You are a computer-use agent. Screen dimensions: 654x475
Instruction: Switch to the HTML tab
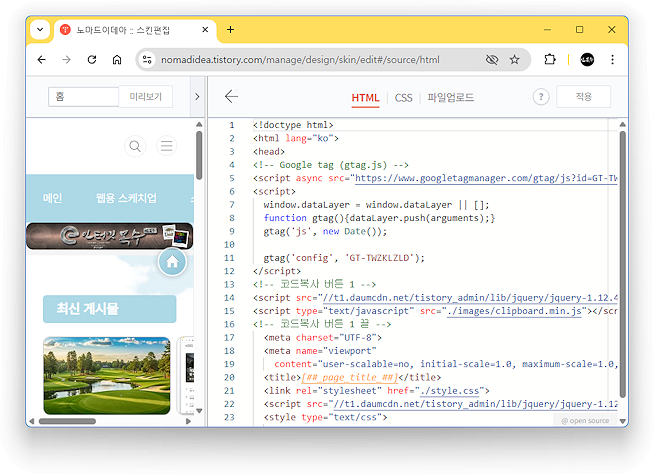click(x=365, y=98)
